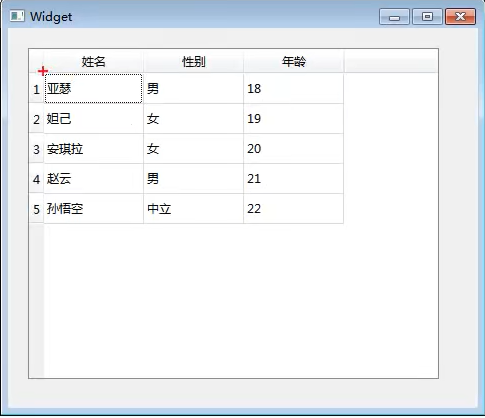Click the 年龄 column header

click(294, 61)
